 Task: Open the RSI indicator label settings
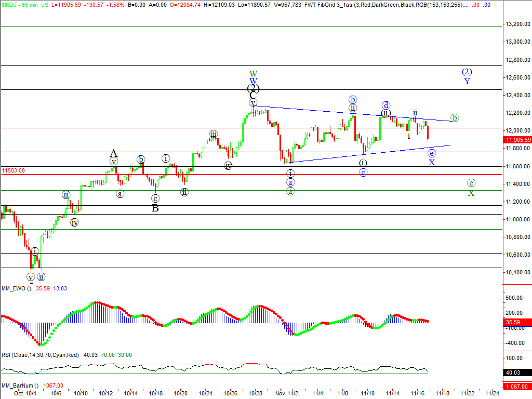tap(39, 355)
